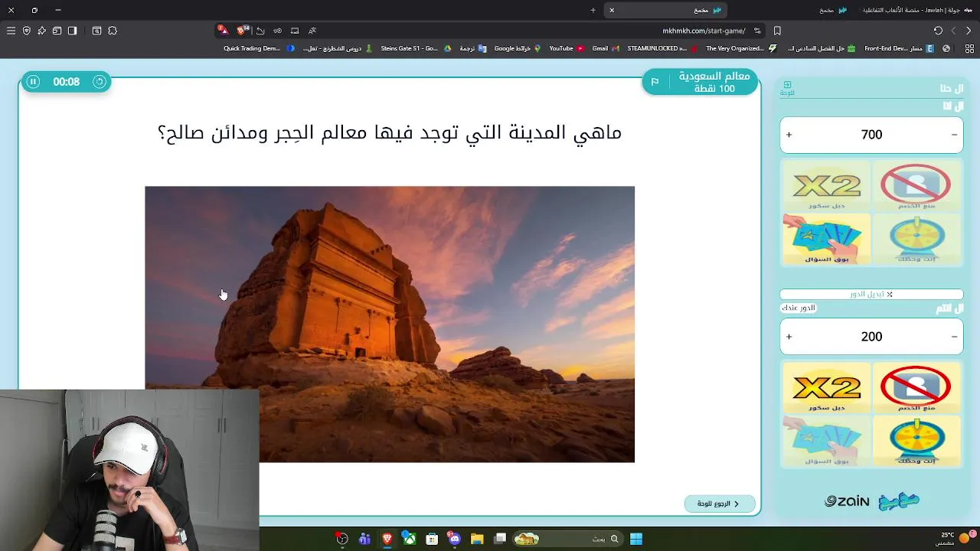Open the Front-End Dev bookmark

[x=899, y=48]
